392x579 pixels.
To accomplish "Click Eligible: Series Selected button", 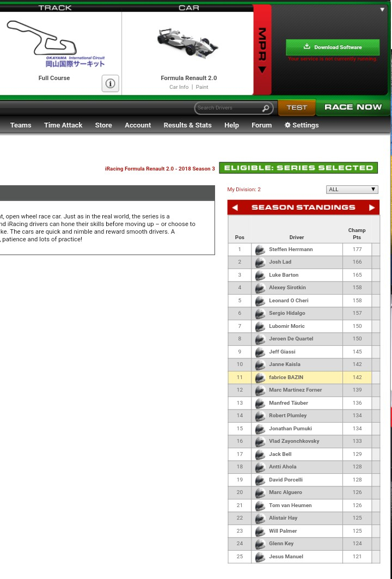I will point(298,168).
